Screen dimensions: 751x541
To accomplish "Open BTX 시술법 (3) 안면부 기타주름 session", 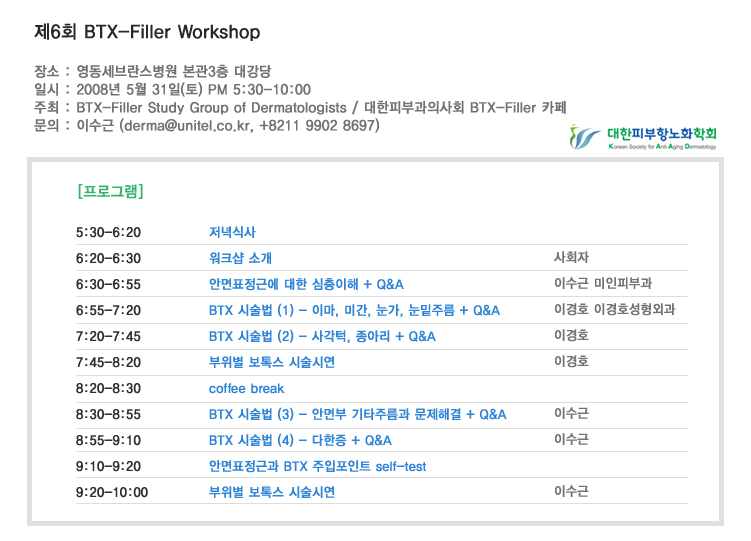I will click(x=357, y=414).
